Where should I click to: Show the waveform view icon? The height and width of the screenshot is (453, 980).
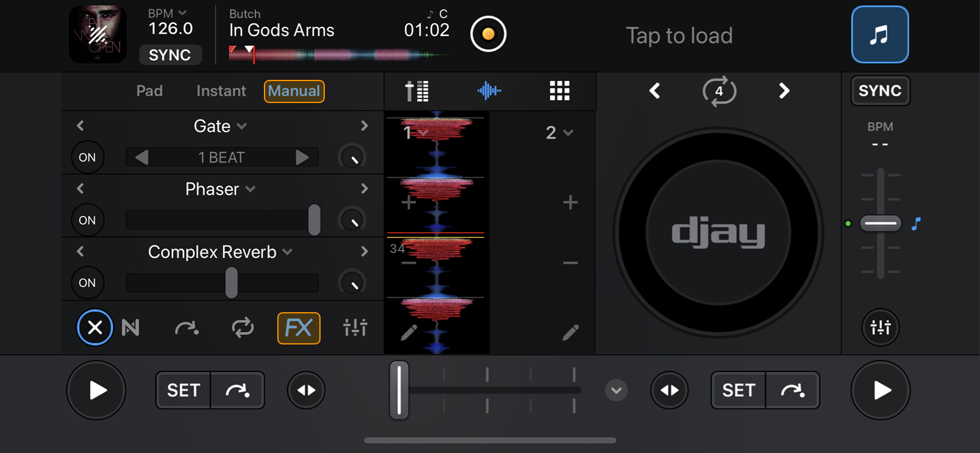click(x=489, y=91)
